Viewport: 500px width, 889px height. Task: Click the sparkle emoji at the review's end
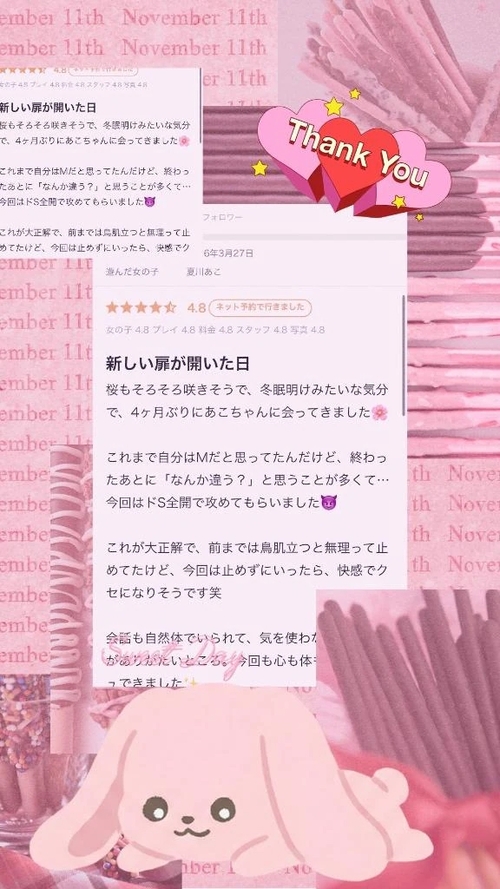coord(192,683)
